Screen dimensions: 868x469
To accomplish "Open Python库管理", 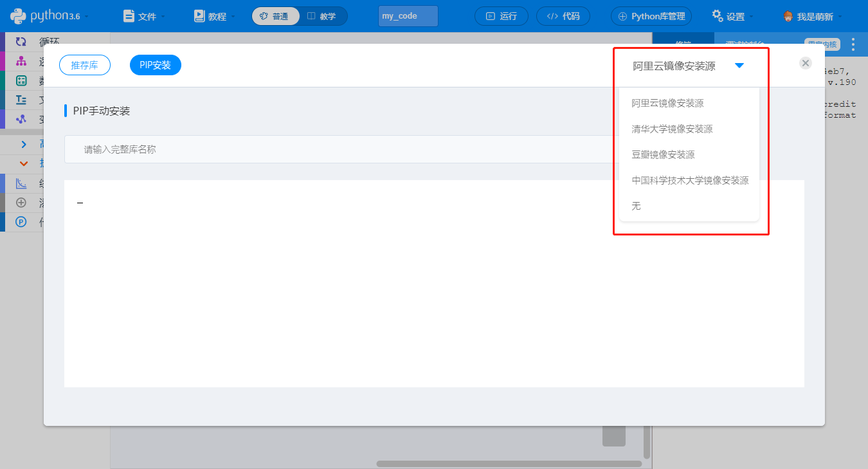I will click(x=651, y=16).
